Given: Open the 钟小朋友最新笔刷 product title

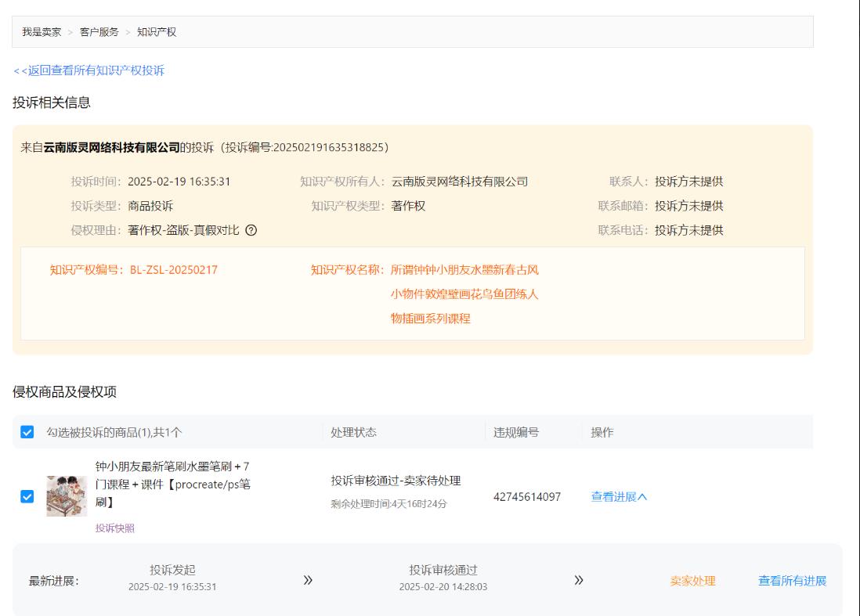Looking at the screenshot, I should click(x=172, y=484).
